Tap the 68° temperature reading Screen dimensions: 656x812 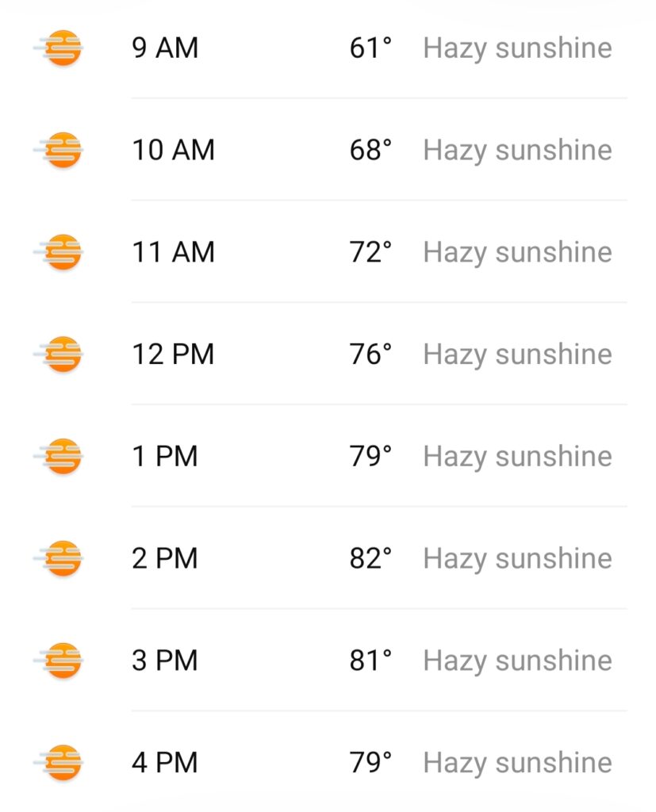point(370,150)
